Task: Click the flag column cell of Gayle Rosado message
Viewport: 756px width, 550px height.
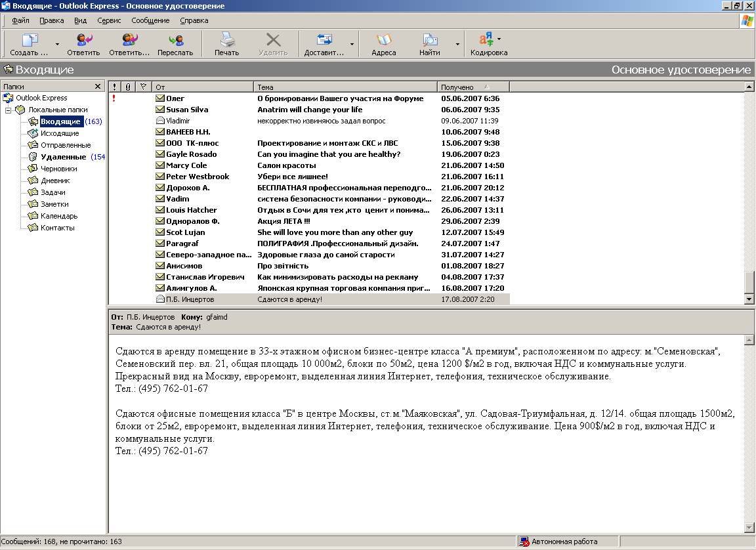Action: click(x=143, y=154)
